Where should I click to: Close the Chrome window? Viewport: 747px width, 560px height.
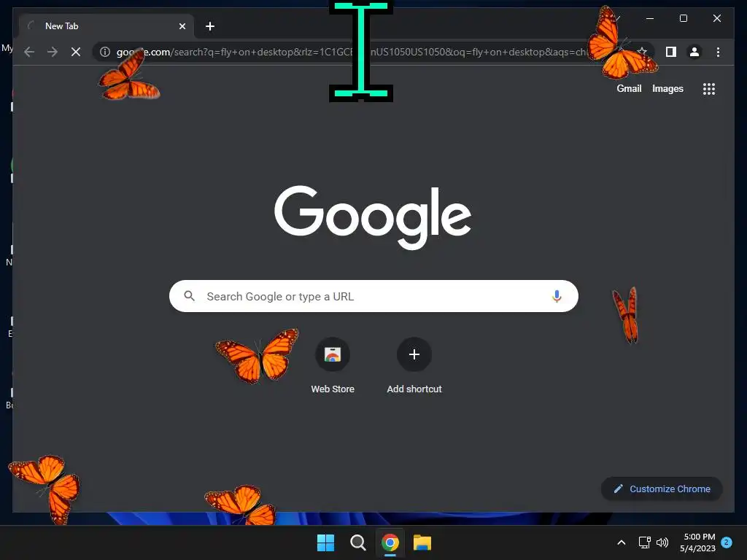click(x=717, y=18)
